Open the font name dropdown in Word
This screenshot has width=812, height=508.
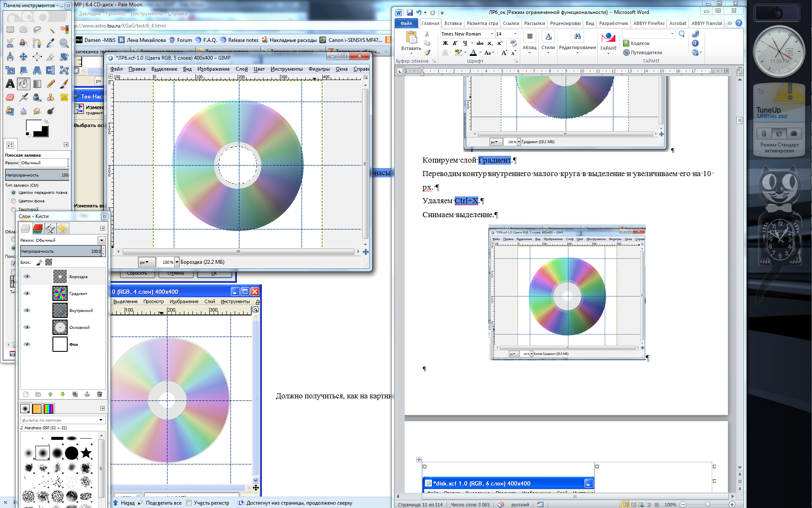tap(492, 34)
